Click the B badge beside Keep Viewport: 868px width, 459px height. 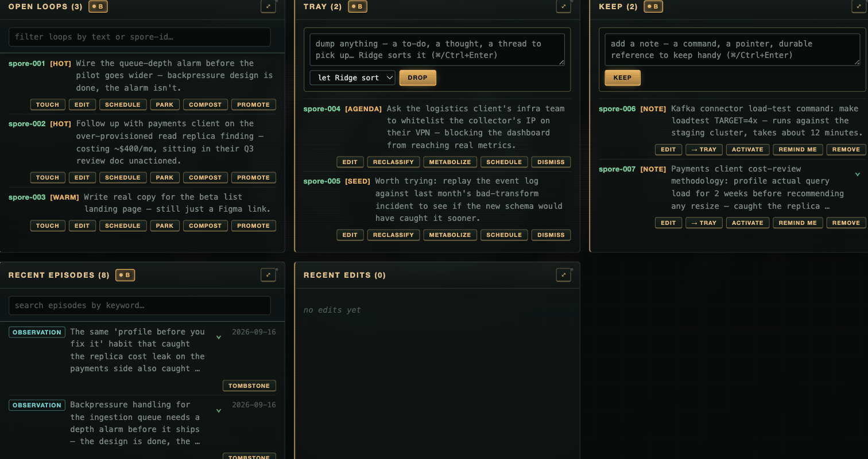click(653, 6)
